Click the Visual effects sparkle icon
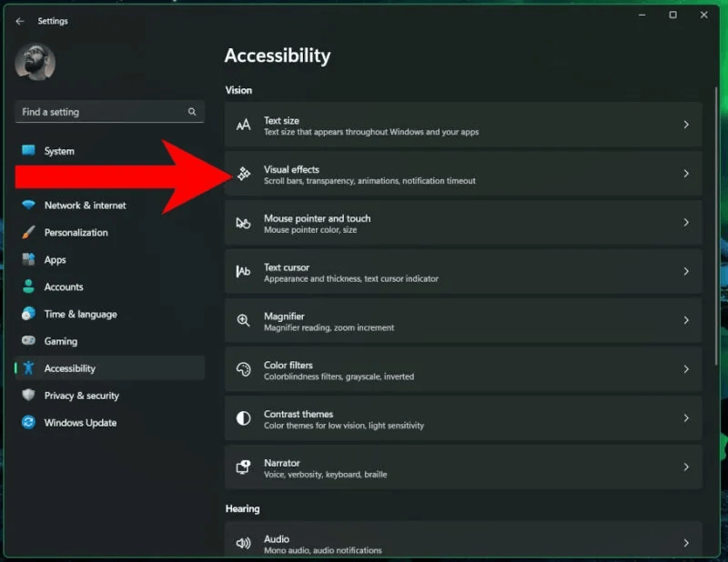The height and width of the screenshot is (562, 728). click(244, 174)
